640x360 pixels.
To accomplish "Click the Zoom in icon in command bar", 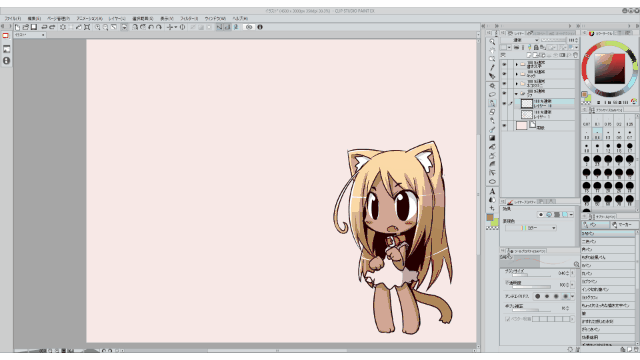I will 98,27.
